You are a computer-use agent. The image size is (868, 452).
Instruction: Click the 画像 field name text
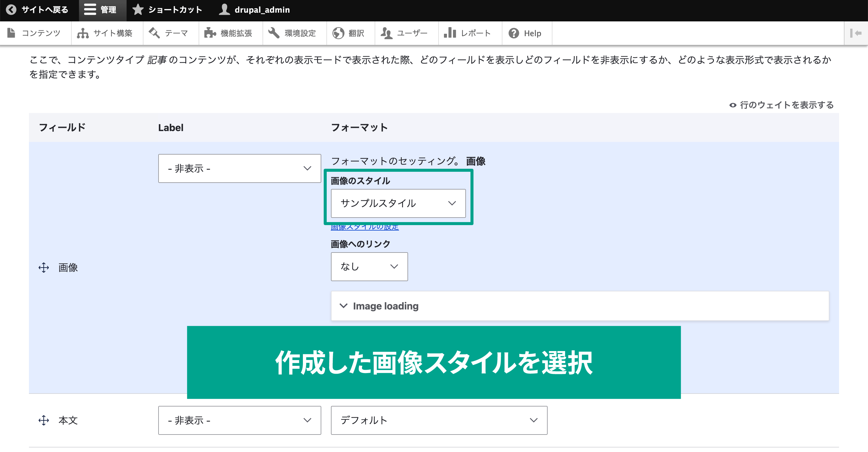tap(68, 268)
